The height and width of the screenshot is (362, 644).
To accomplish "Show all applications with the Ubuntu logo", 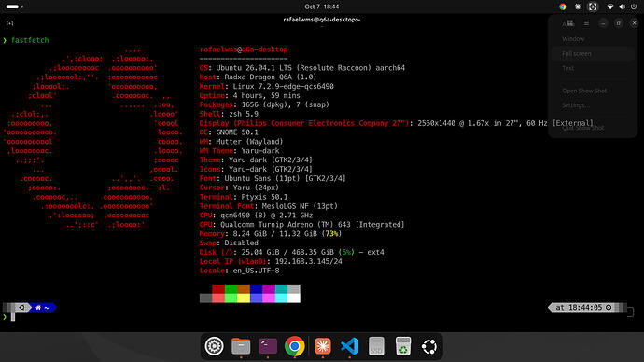I will (429, 347).
